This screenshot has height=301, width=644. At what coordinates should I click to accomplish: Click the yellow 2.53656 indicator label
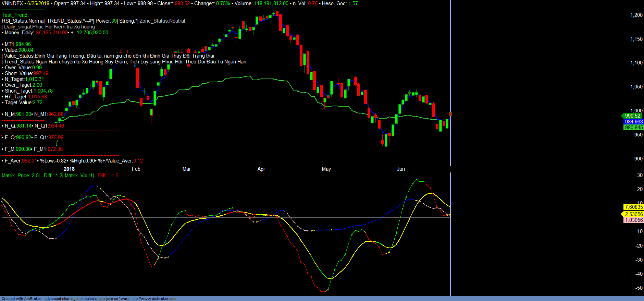tap(633, 214)
